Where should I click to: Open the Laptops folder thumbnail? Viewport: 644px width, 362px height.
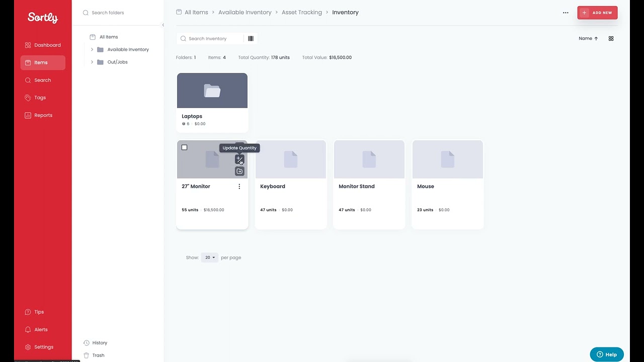[212, 90]
